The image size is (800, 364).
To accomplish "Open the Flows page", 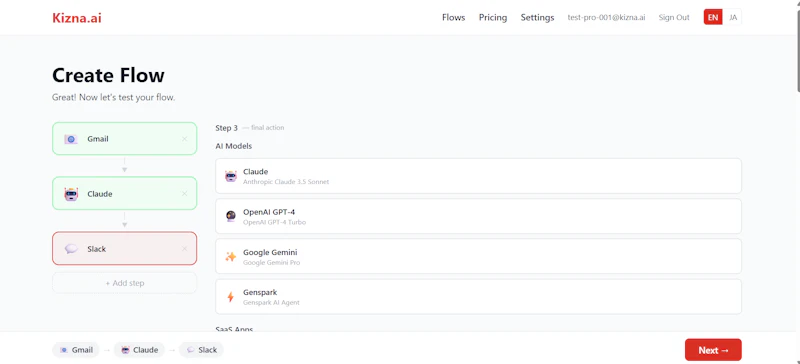I will (x=454, y=17).
